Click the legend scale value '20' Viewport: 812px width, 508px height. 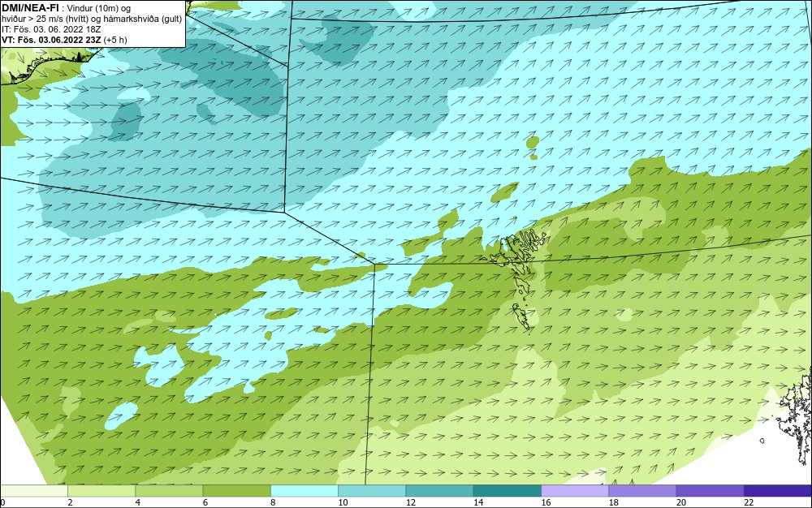point(681,502)
